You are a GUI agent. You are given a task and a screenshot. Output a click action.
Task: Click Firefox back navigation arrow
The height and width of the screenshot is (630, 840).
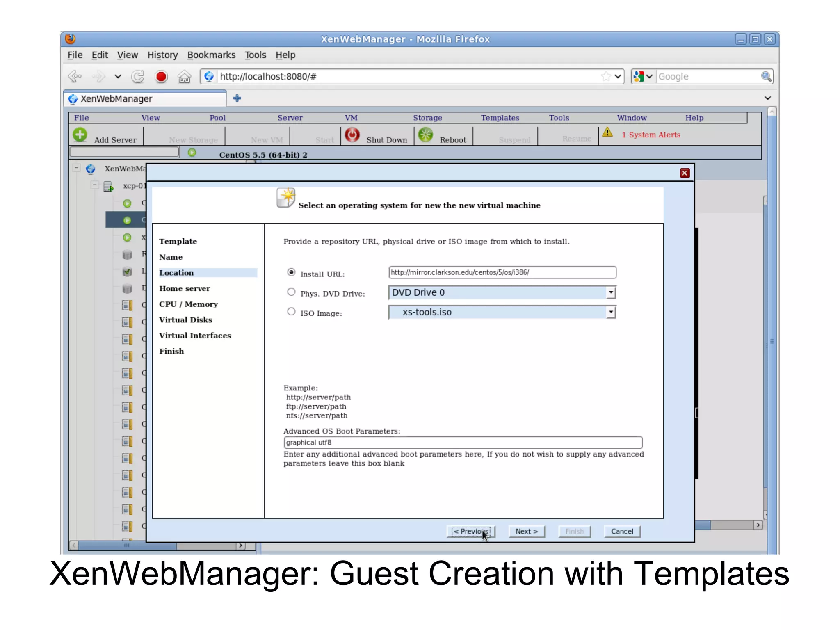coord(75,76)
